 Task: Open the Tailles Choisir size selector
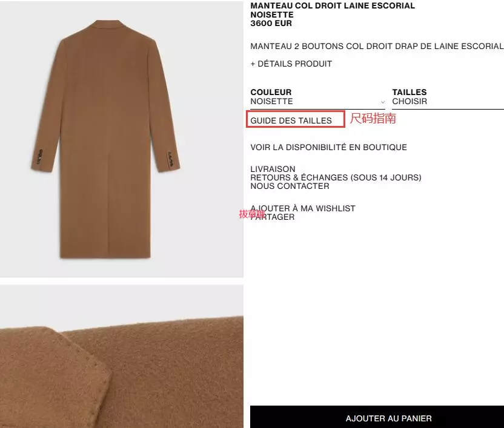[448, 97]
